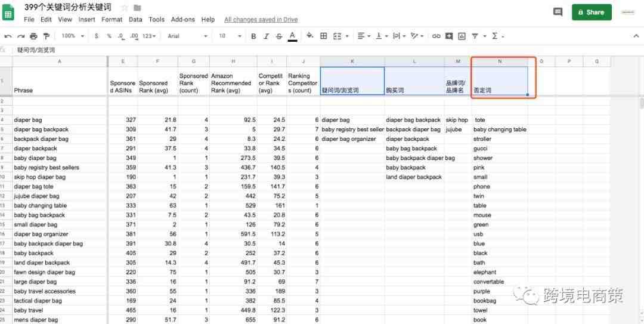Open the fill color picker

309,36
